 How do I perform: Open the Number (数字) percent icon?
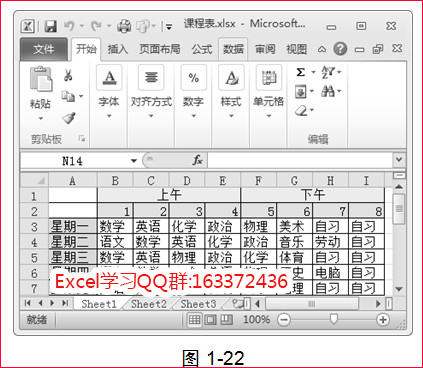coord(193,77)
